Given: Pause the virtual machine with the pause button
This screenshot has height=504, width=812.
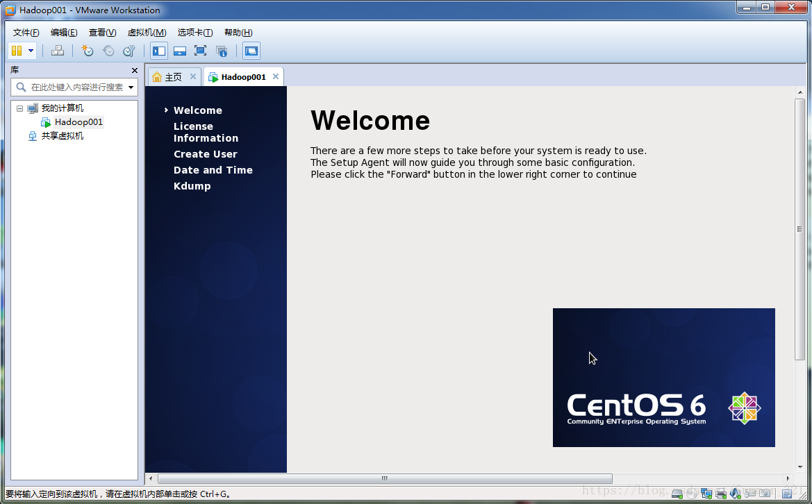Looking at the screenshot, I should pyautogui.click(x=17, y=51).
